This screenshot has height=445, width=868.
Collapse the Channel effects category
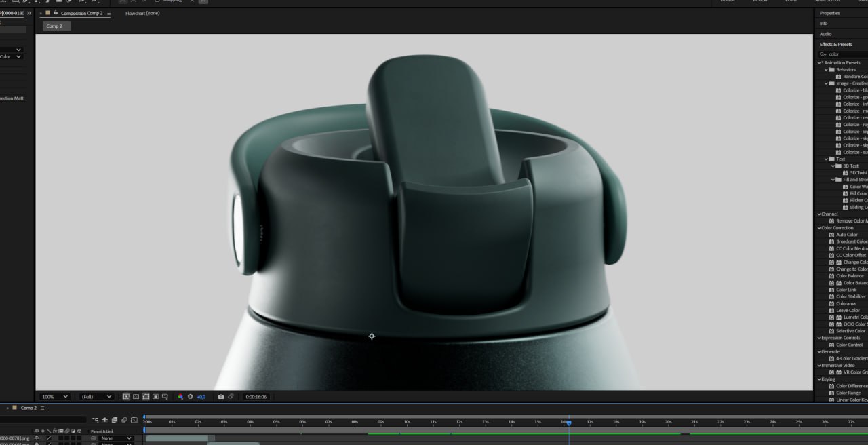(819, 214)
